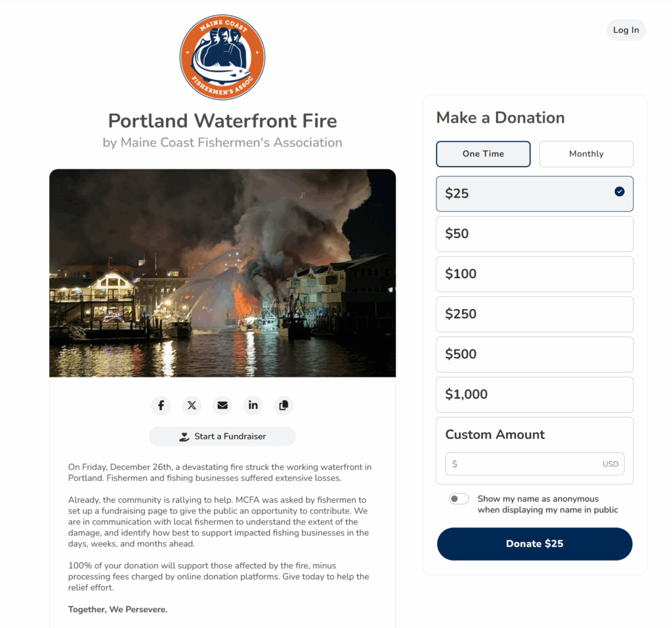
Task: Choose the $100 donation option
Action: tap(534, 274)
